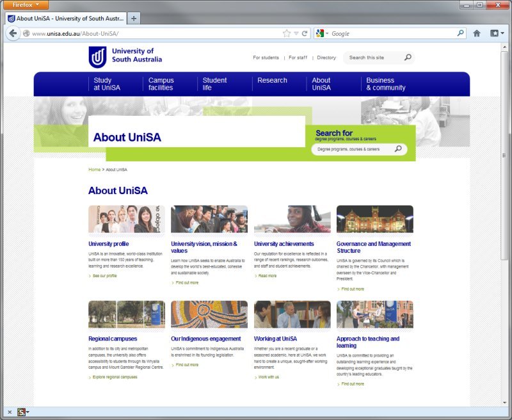Screen dimensions: 512x420
Task: Open Regional campuses heading link
Action: point(113,339)
